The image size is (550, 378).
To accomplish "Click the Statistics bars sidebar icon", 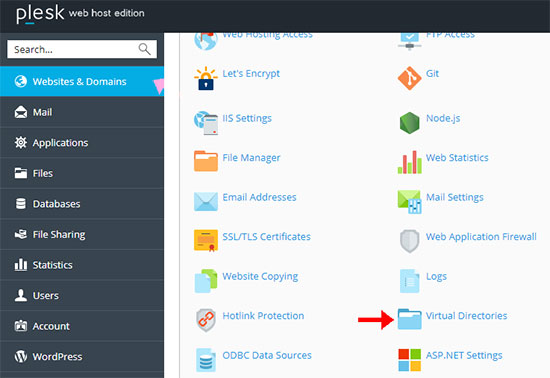I will coord(21,265).
